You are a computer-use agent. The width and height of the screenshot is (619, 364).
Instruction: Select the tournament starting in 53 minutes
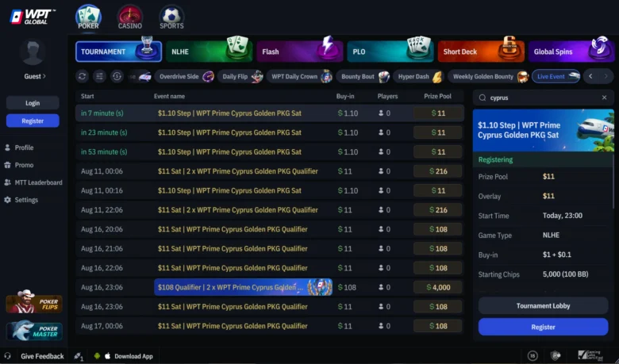pos(270,151)
